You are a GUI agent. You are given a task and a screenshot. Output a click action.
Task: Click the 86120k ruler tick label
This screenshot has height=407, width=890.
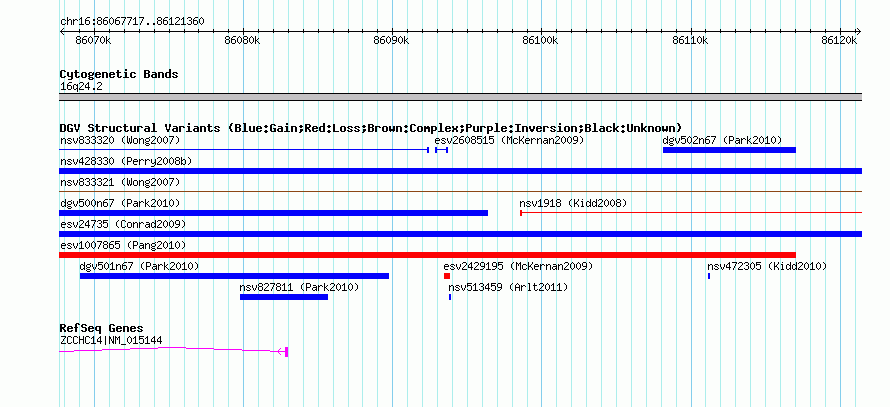pos(839,41)
